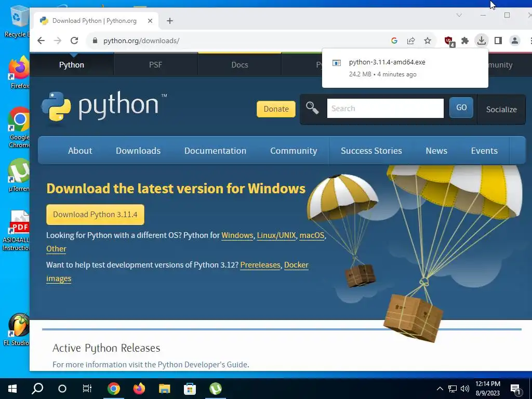532x399 pixels.
Task: Click the padlock site info icon
Action: click(x=95, y=41)
